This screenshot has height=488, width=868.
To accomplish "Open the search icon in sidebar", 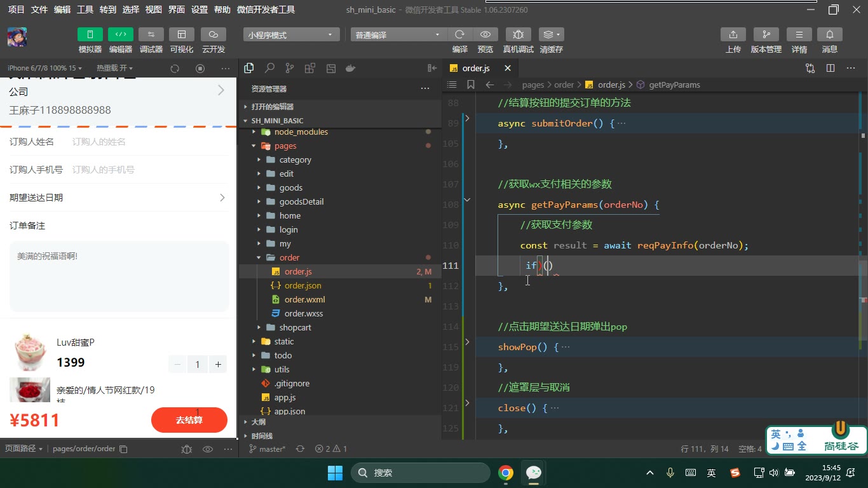I will (x=269, y=68).
